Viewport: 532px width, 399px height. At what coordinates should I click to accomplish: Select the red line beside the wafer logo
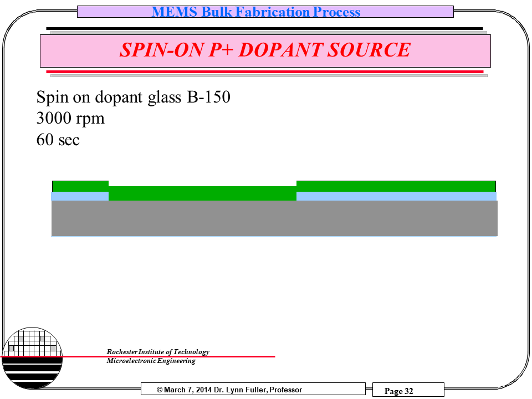pos(166,356)
